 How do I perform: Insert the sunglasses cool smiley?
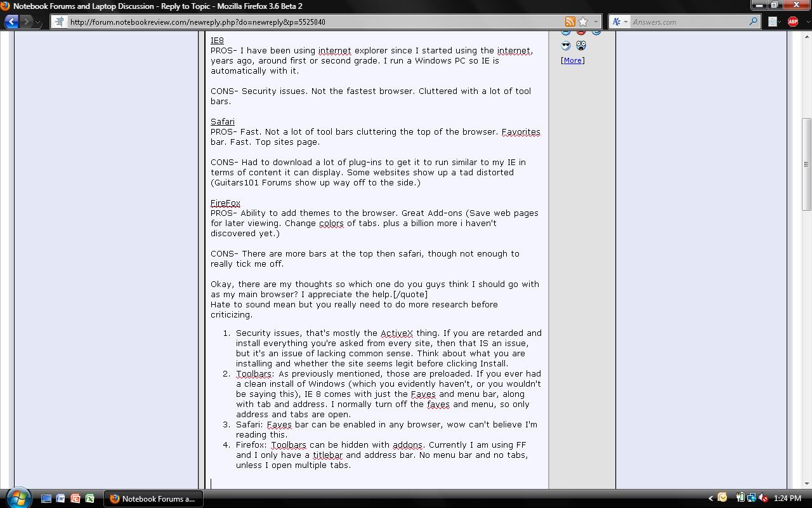566,46
